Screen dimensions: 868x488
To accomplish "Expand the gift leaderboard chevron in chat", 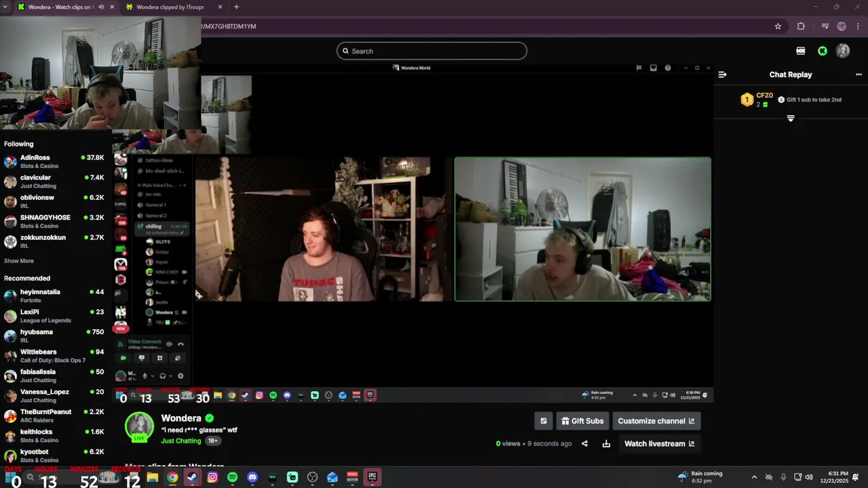I will 791,119.
